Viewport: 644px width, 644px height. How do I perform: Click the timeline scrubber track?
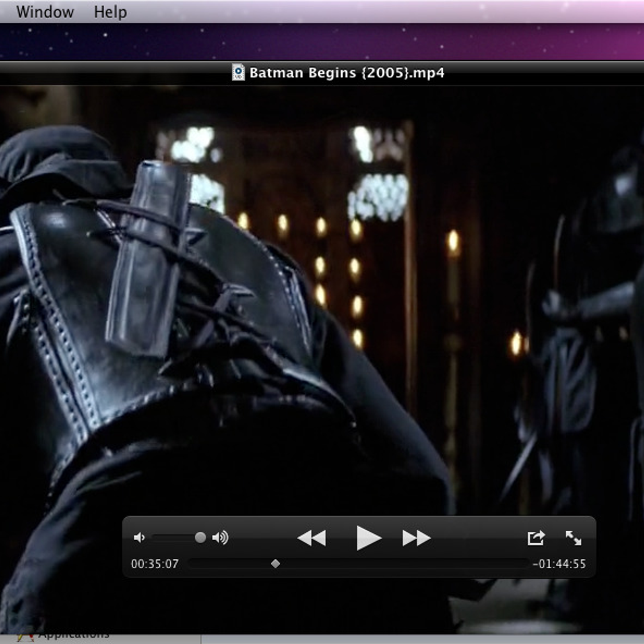(358, 564)
